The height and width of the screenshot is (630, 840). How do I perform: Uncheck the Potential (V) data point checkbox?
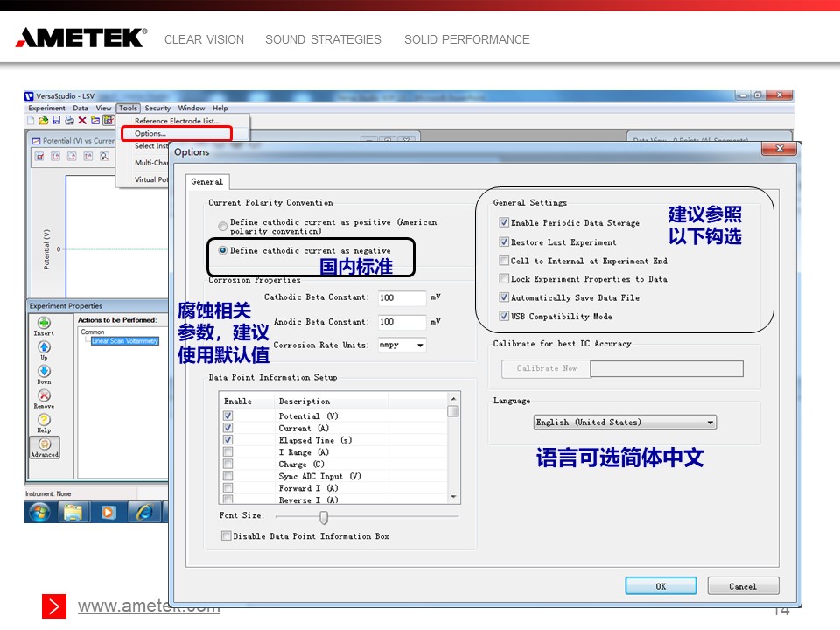(x=228, y=416)
